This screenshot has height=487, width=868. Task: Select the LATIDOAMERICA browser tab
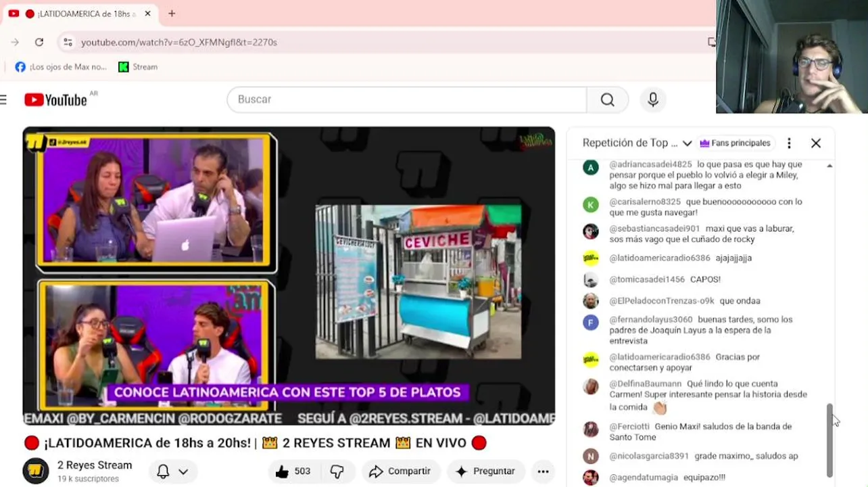[81, 14]
